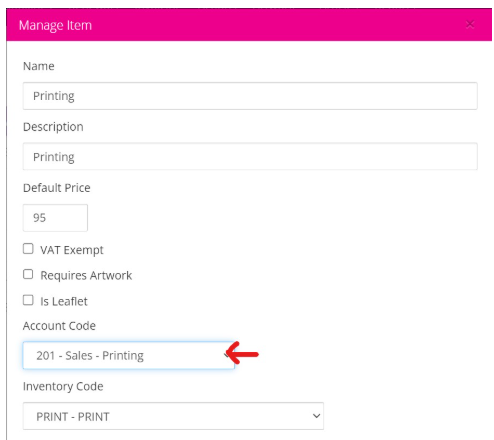
Task: Click the Name field label
Action: [x=39, y=66]
